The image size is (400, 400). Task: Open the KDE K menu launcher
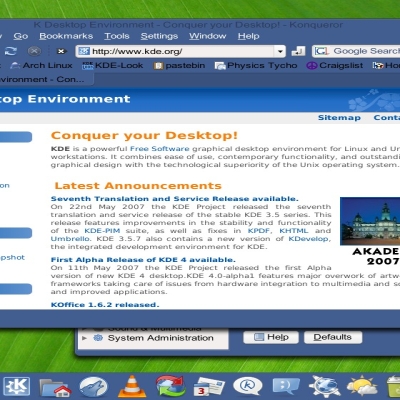(x=17, y=387)
